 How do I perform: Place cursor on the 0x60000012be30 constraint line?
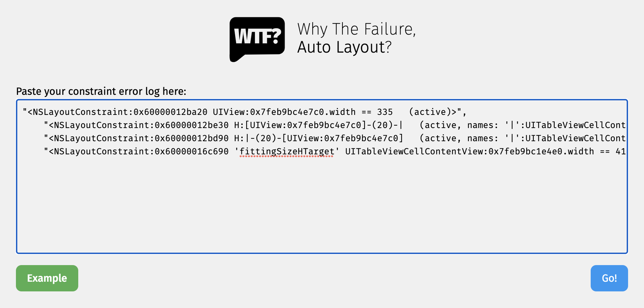point(335,125)
